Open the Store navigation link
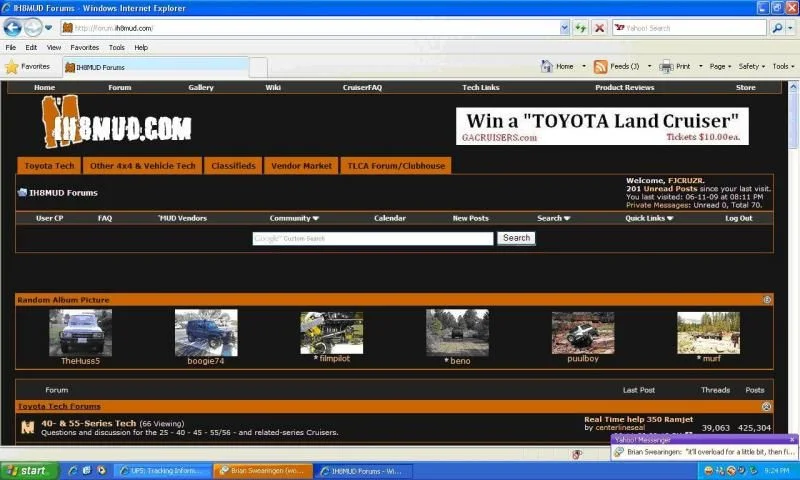This screenshot has height=480, width=800. (x=745, y=88)
